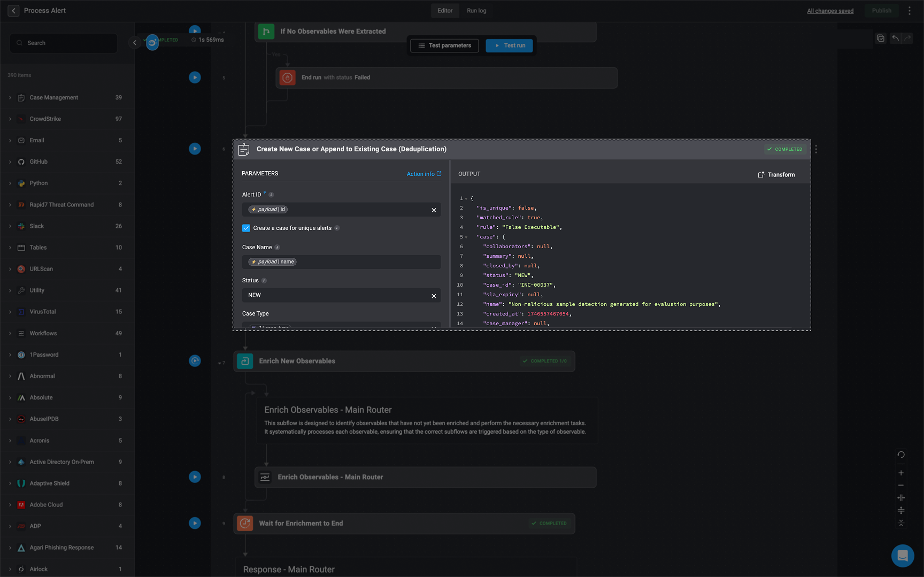The height and width of the screenshot is (577, 924).
Task: Open the Create New Case step options menu
Action: pos(816,149)
